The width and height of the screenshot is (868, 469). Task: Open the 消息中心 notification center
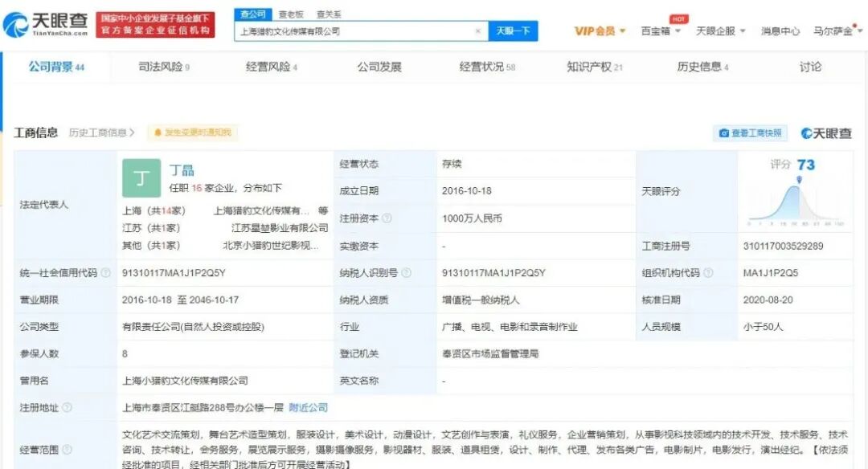[x=779, y=30]
